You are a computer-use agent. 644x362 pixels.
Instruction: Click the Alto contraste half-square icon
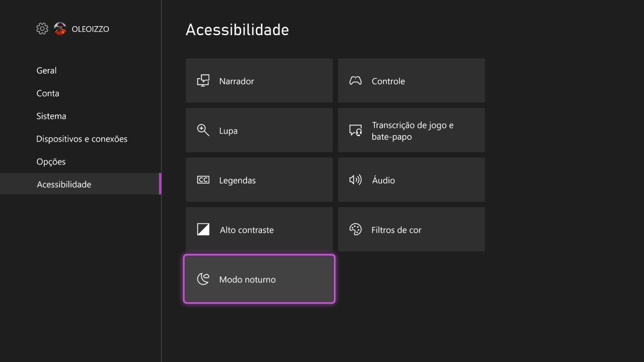(203, 229)
